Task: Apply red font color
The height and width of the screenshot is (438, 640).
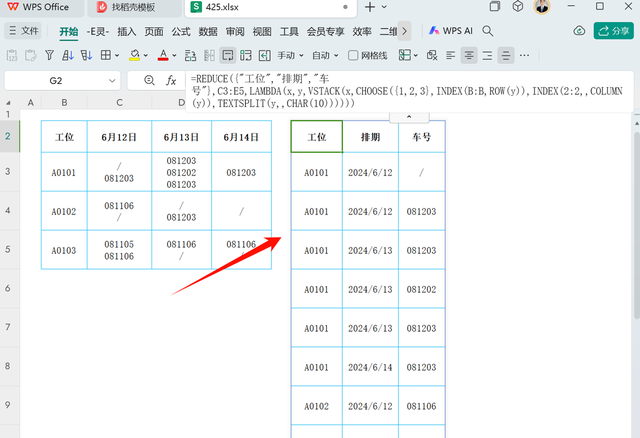Action: coord(163,55)
